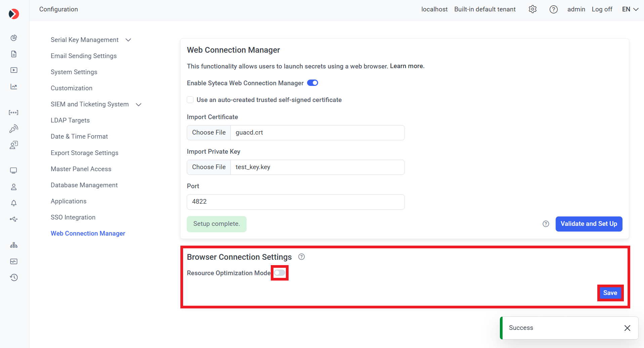The height and width of the screenshot is (348, 644).
Task: Click the history clock sidebar icon
Action: (x=14, y=278)
